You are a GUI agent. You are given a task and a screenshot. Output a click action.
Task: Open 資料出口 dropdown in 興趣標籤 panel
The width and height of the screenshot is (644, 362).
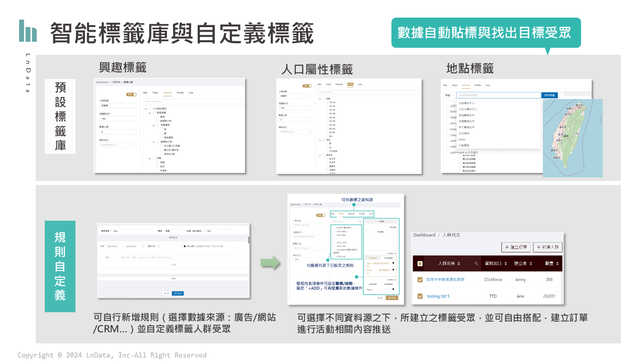118,145
